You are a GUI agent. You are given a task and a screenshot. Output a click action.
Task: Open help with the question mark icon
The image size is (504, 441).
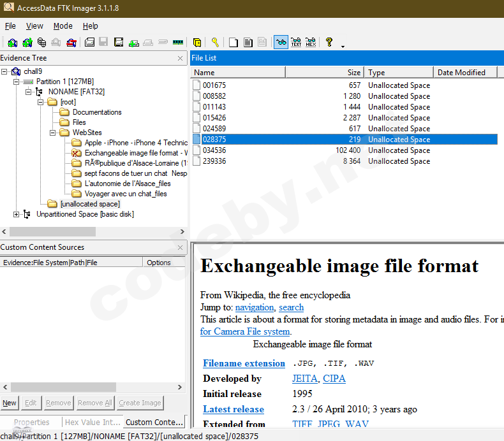(329, 43)
